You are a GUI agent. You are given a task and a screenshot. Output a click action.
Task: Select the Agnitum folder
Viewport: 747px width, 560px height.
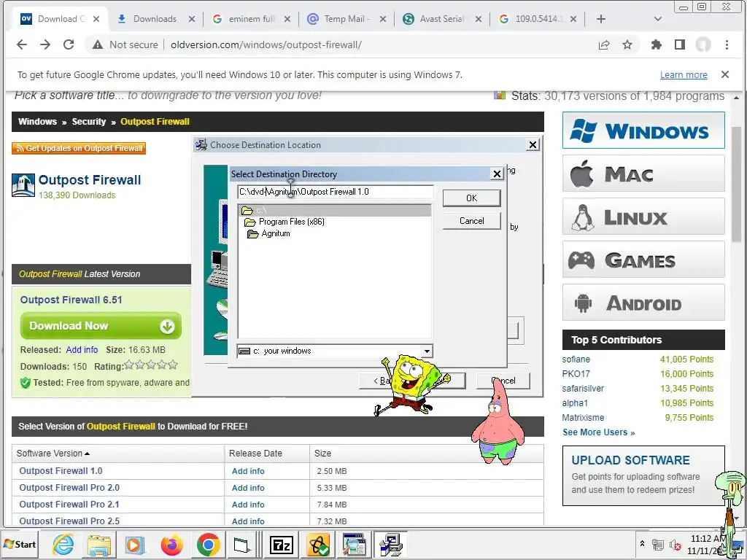(269, 234)
